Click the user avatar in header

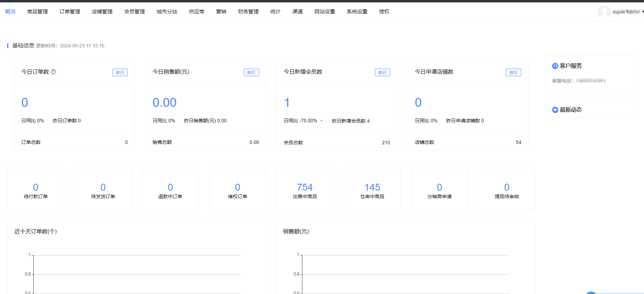[604, 12]
